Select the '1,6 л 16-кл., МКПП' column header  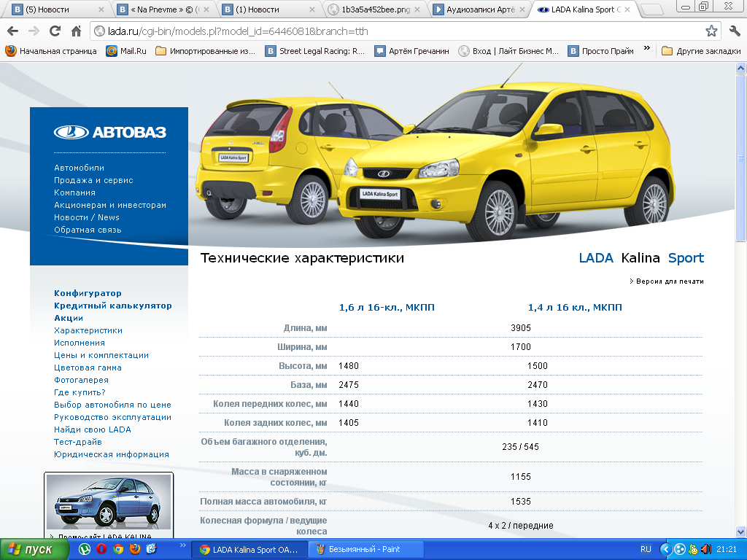click(387, 308)
